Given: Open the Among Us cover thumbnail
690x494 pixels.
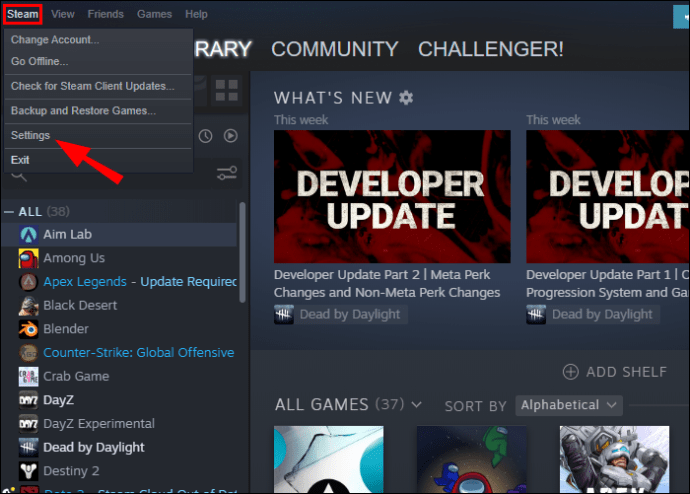Looking at the screenshot, I should pos(472,460).
